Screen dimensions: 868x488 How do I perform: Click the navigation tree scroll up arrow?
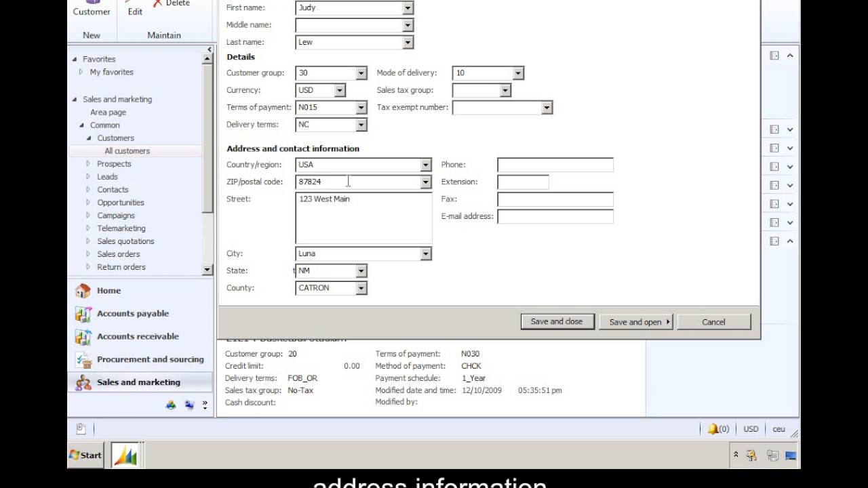pyautogui.click(x=208, y=59)
